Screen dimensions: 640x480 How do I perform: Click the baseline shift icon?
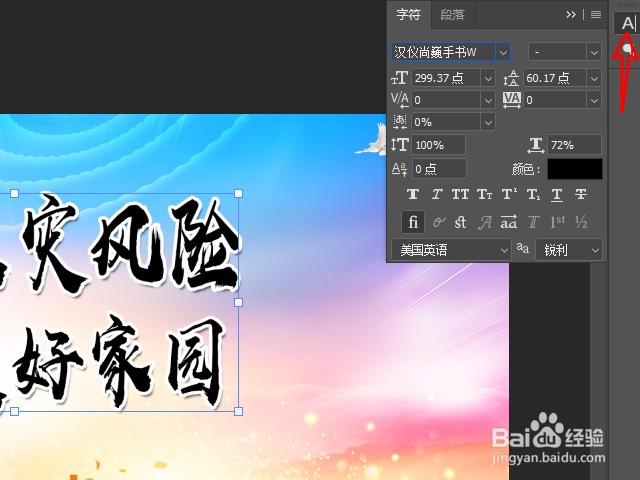[399, 169]
